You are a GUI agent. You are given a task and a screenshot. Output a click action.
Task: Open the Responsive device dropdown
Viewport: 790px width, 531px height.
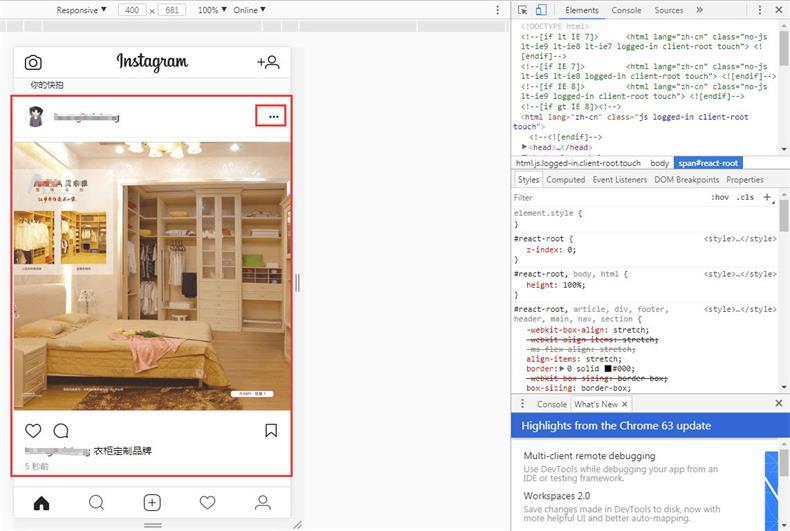pyautogui.click(x=81, y=10)
